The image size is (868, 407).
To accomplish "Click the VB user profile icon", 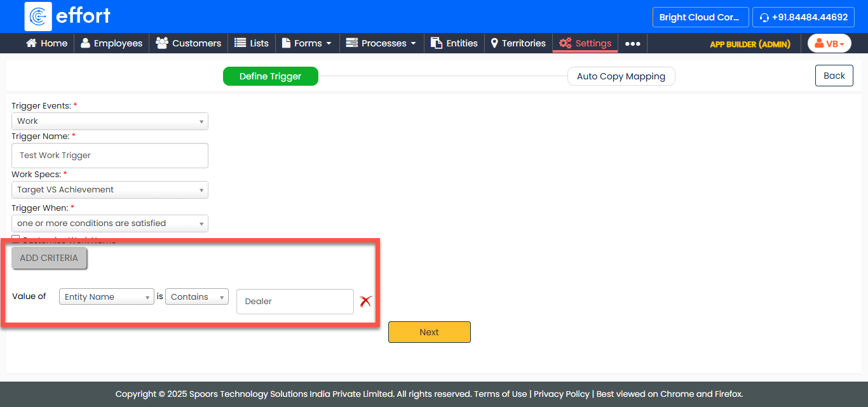I will coord(829,44).
